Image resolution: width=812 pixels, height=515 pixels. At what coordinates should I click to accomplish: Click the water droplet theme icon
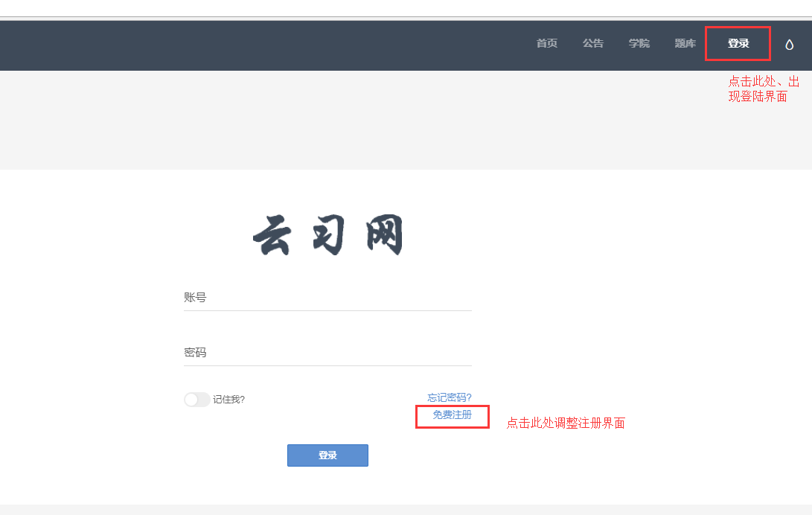[789, 45]
